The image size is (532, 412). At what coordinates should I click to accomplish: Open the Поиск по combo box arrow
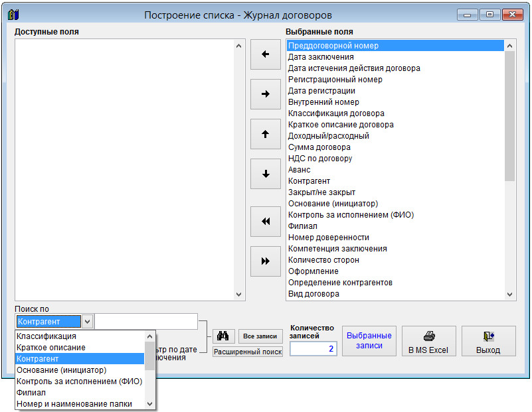87,322
